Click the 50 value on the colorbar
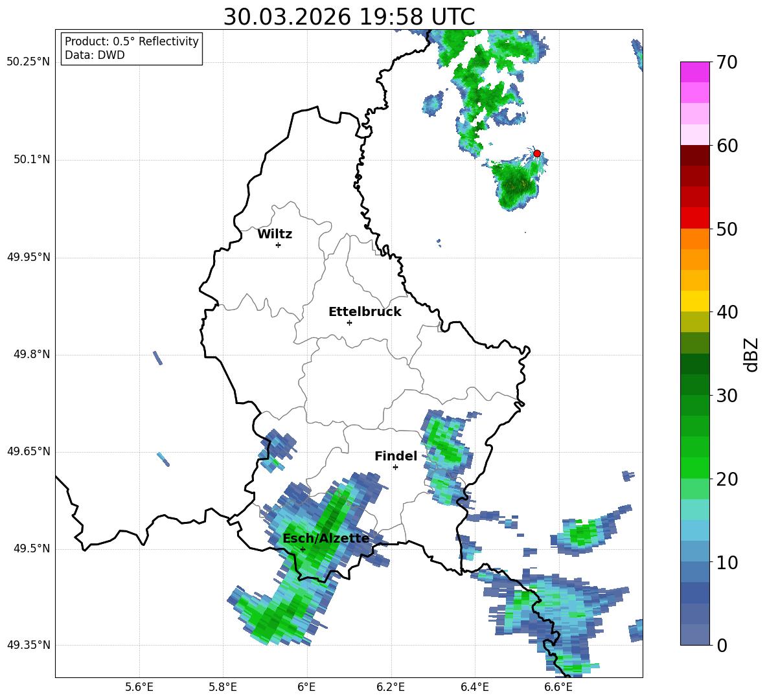The image size is (767, 700). coord(727,229)
